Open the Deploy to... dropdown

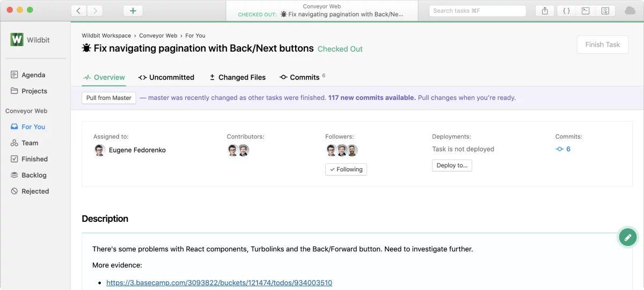click(x=452, y=165)
